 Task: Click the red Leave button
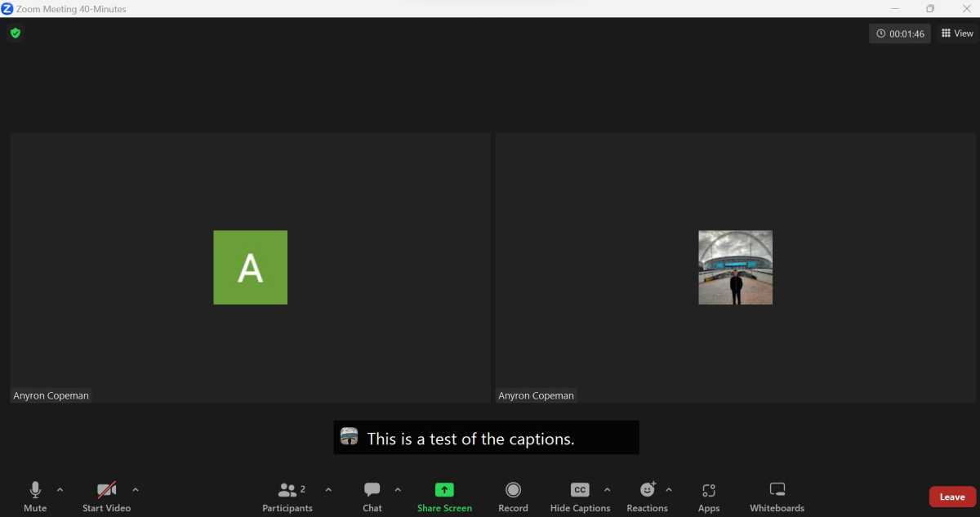point(951,497)
